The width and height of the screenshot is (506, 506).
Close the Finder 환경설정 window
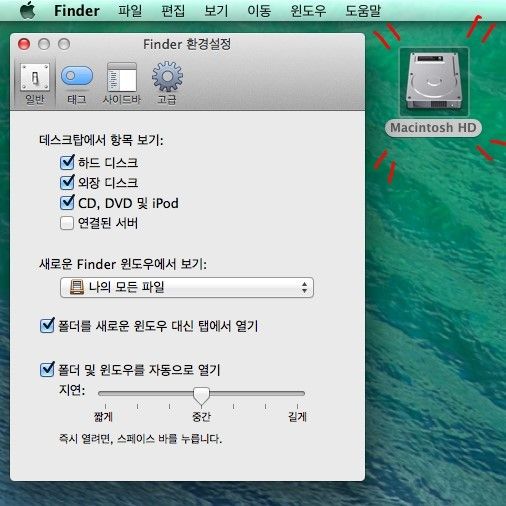point(24,44)
